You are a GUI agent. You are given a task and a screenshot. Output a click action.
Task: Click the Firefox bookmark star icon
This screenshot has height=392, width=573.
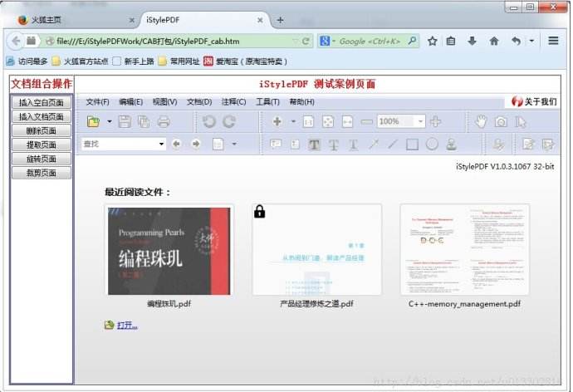433,42
